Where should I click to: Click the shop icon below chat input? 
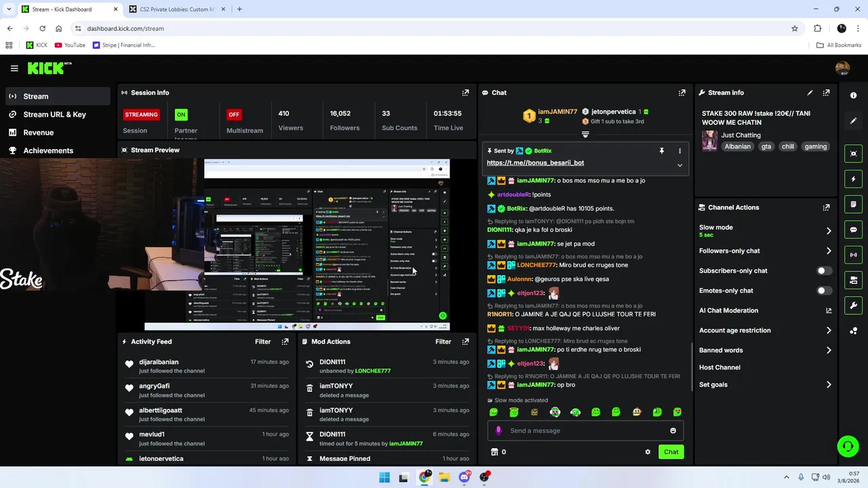494,452
